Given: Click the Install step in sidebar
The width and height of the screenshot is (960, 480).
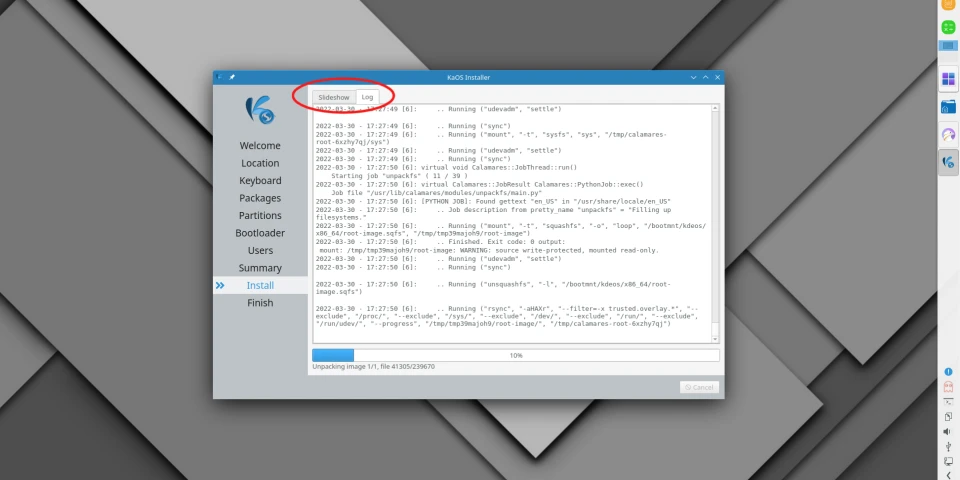Looking at the screenshot, I should point(260,286).
